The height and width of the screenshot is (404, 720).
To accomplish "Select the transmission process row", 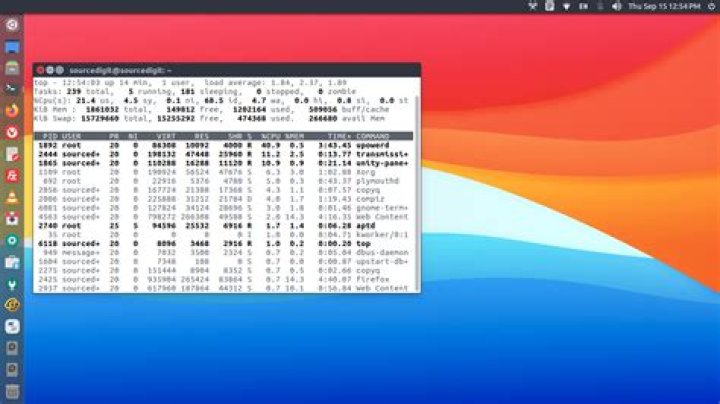I will (x=223, y=154).
